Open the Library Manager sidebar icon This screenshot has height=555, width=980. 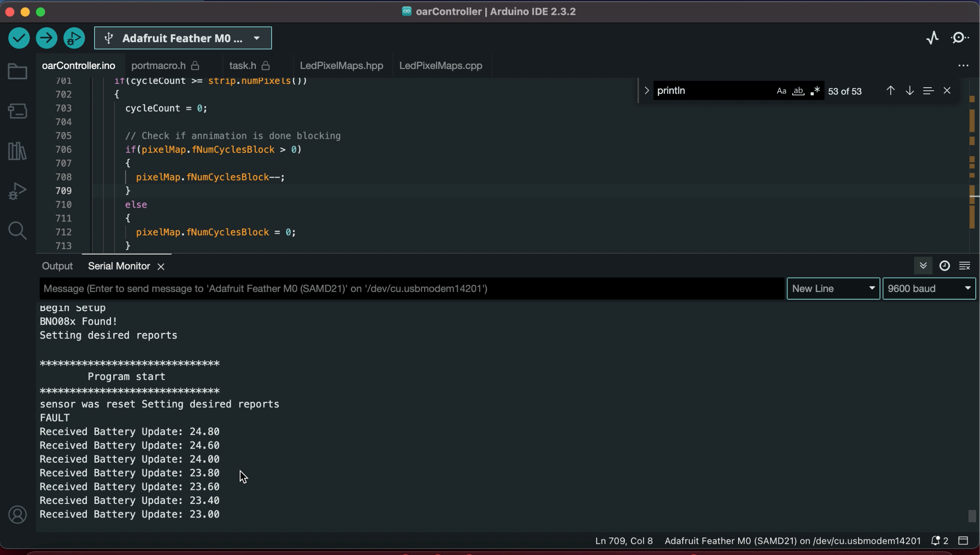click(x=17, y=151)
